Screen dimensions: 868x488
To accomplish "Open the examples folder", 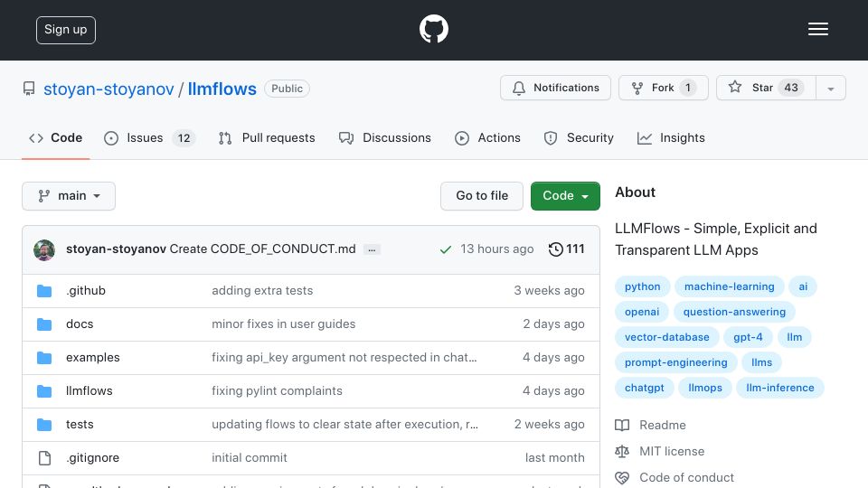I will [93, 358].
